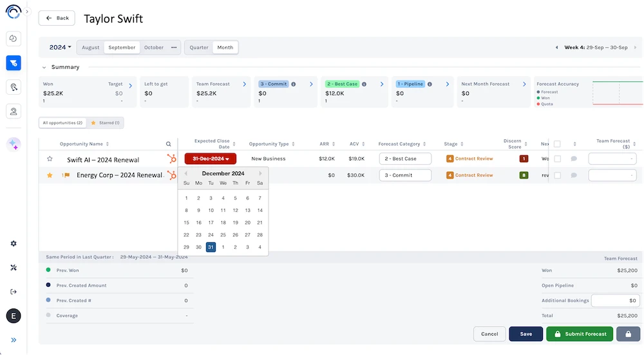Switch to the Quarter view tab

click(x=199, y=47)
